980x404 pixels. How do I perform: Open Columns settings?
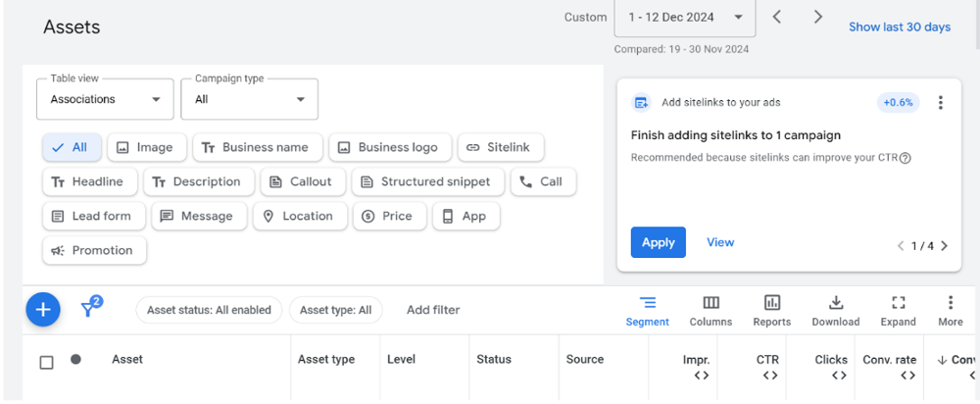click(x=710, y=312)
